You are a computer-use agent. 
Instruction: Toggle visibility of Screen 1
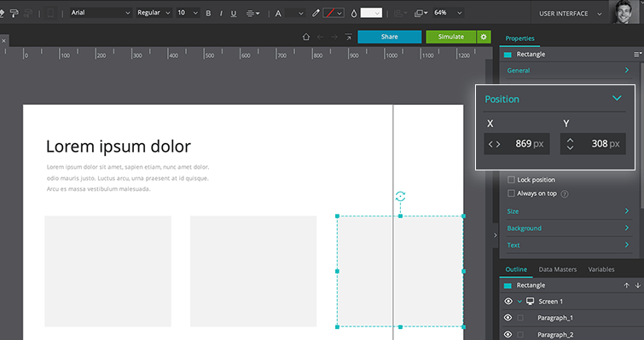[x=508, y=302]
